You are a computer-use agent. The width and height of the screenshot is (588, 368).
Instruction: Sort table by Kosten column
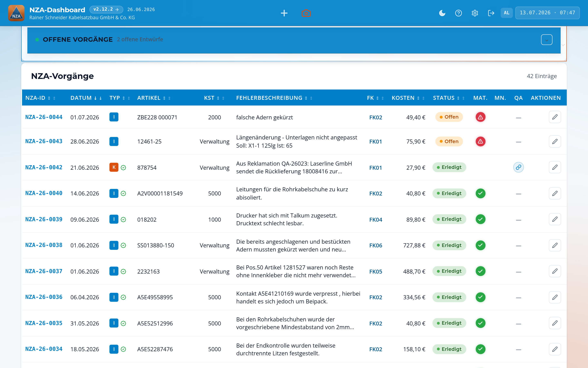tap(408, 98)
